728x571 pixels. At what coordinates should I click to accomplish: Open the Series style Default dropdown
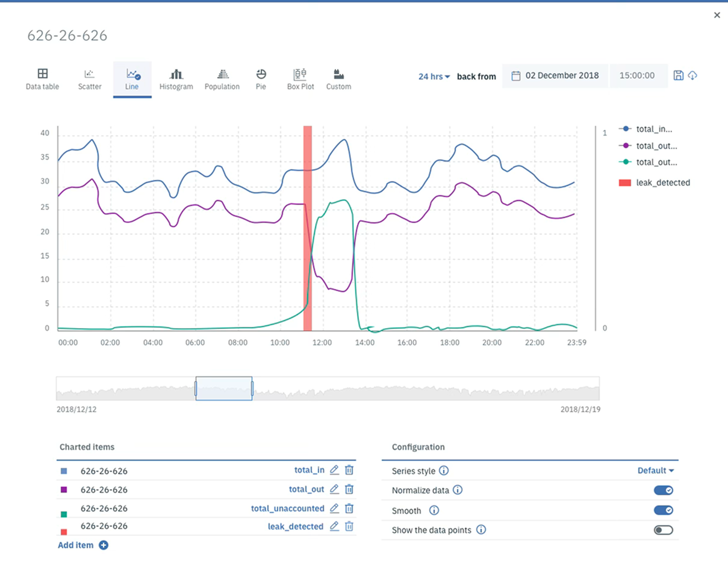click(656, 470)
